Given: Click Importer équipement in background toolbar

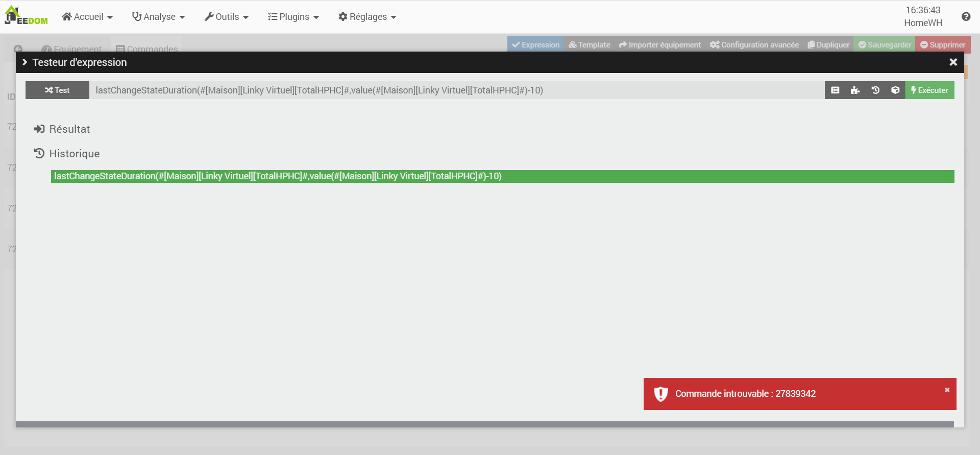Looking at the screenshot, I should pos(660,45).
